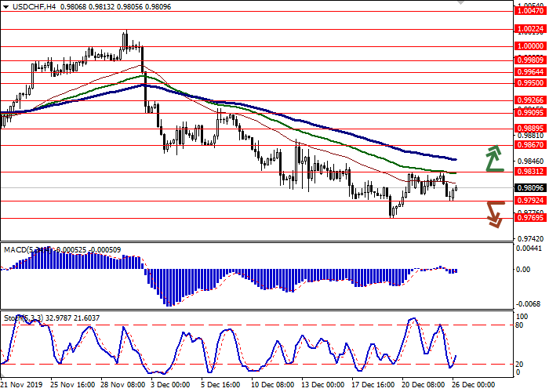The height and width of the screenshot is (392, 549).
Task: Click the black current price label 0.98096
Action: coord(530,188)
